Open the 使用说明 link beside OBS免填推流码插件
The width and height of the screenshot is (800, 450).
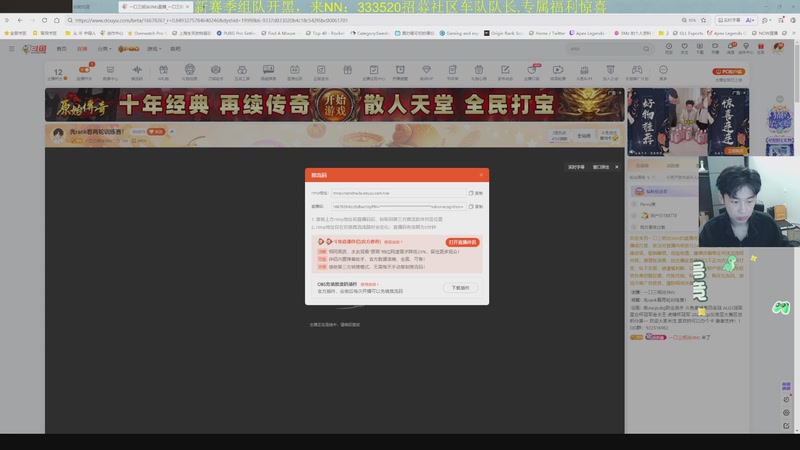[369, 284]
